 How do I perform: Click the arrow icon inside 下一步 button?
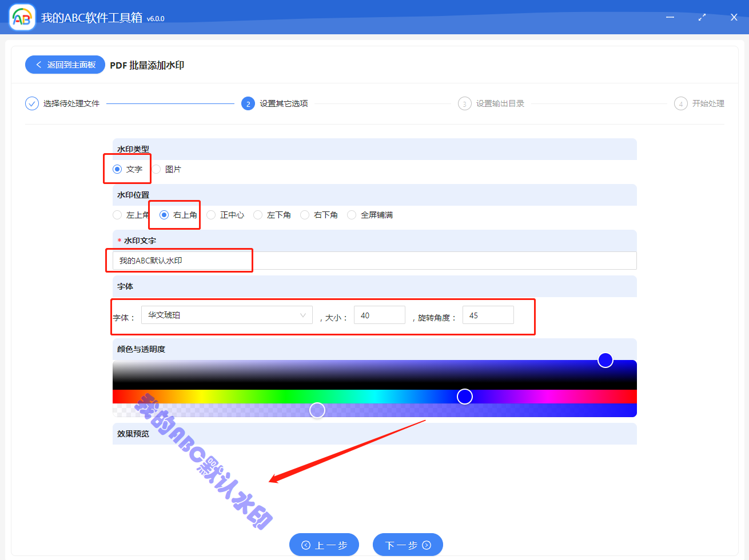tap(427, 545)
